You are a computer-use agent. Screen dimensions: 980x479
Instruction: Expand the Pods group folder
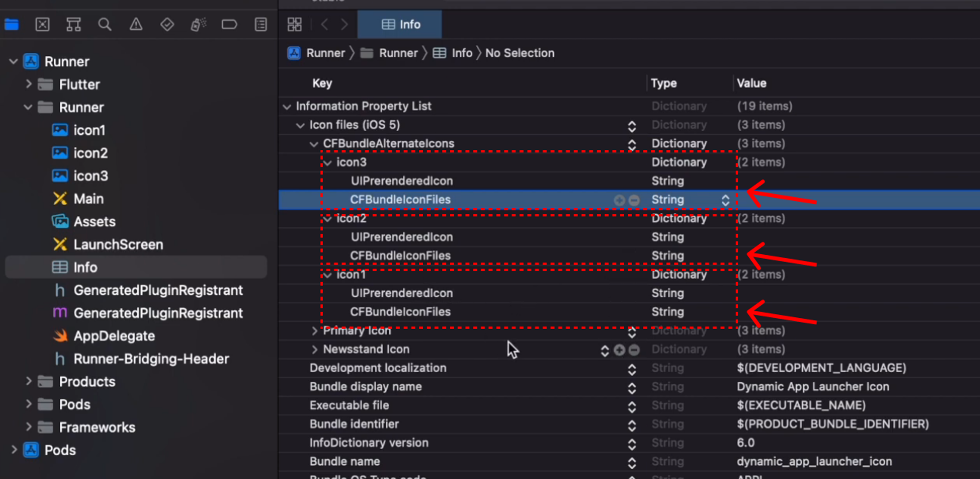(28, 404)
